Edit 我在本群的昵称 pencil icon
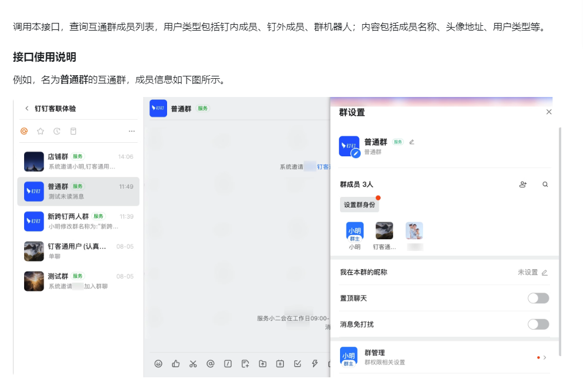The width and height of the screenshot is (583, 392). pyautogui.click(x=545, y=272)
